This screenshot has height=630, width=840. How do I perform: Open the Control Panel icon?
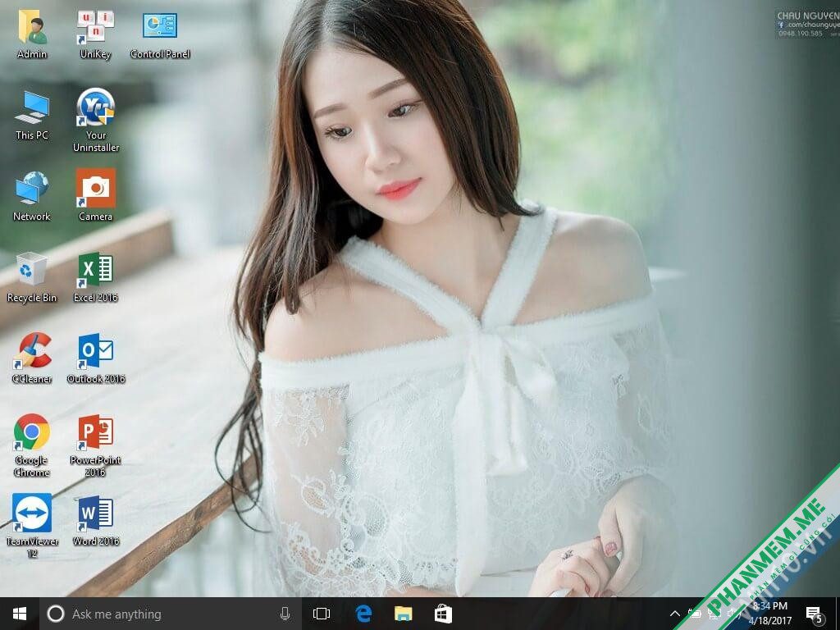tap(160, 34)
